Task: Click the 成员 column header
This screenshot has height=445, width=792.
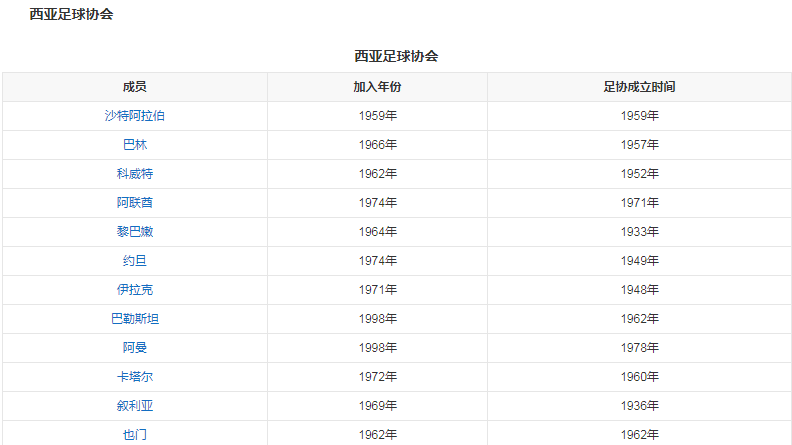Action: click(x=135, y=87)
